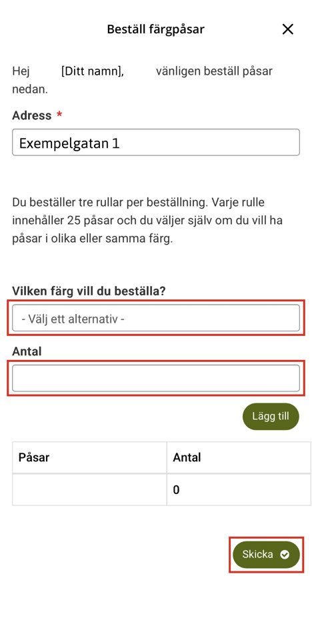Focus the empty Antal quantity field

point(156,378)
